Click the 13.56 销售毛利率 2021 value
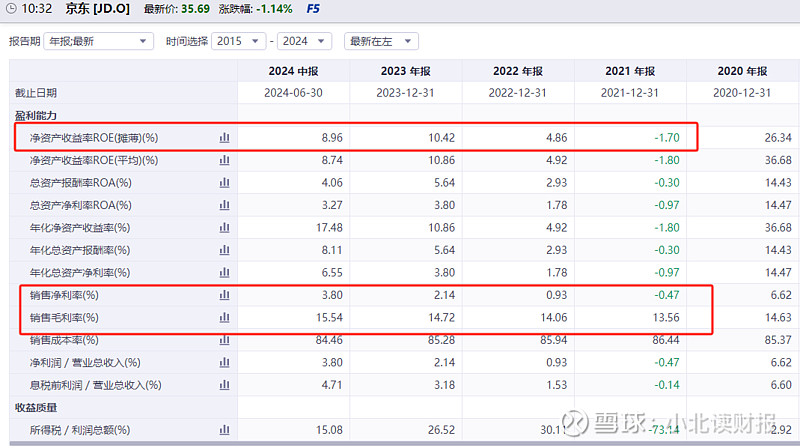The image size is (800, 448). [666, 317]
